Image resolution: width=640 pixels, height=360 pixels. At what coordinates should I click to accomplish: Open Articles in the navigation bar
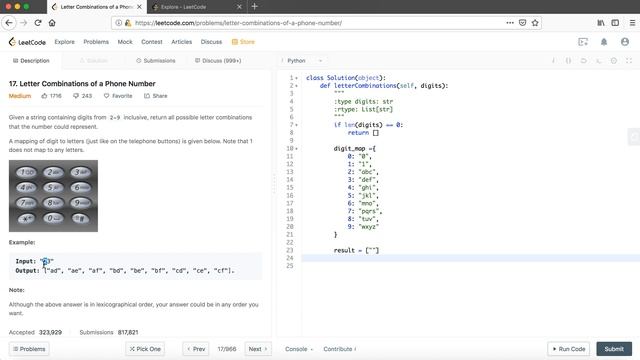[182, 42]
